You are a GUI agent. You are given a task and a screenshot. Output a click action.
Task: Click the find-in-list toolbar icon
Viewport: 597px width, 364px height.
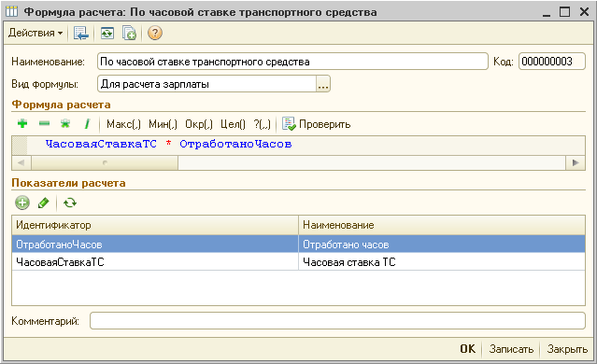pos(80,33)
